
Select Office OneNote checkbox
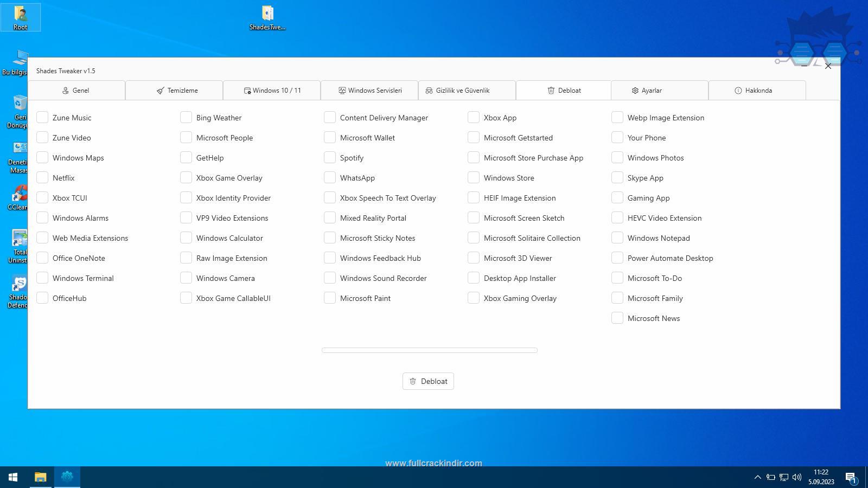tap(42, 258)
